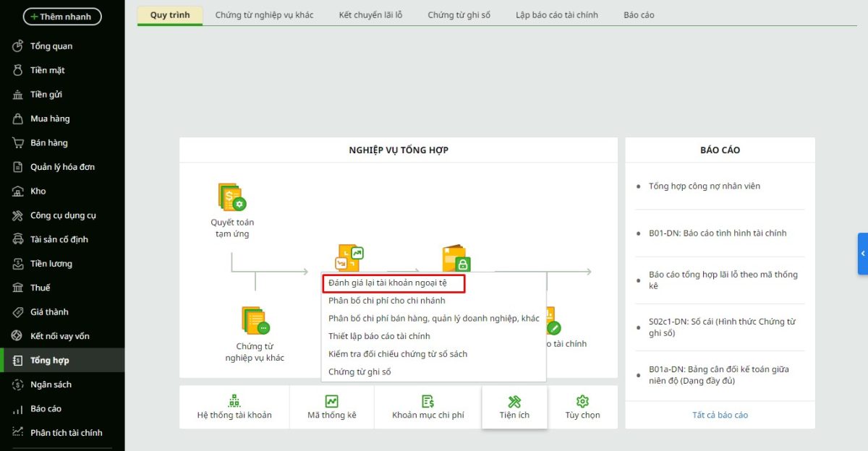This screenshot has height=451, width=868.
Task: Open Chứng từ nghiệp vụ khác workflow icon
Action: tap(255, 320)
